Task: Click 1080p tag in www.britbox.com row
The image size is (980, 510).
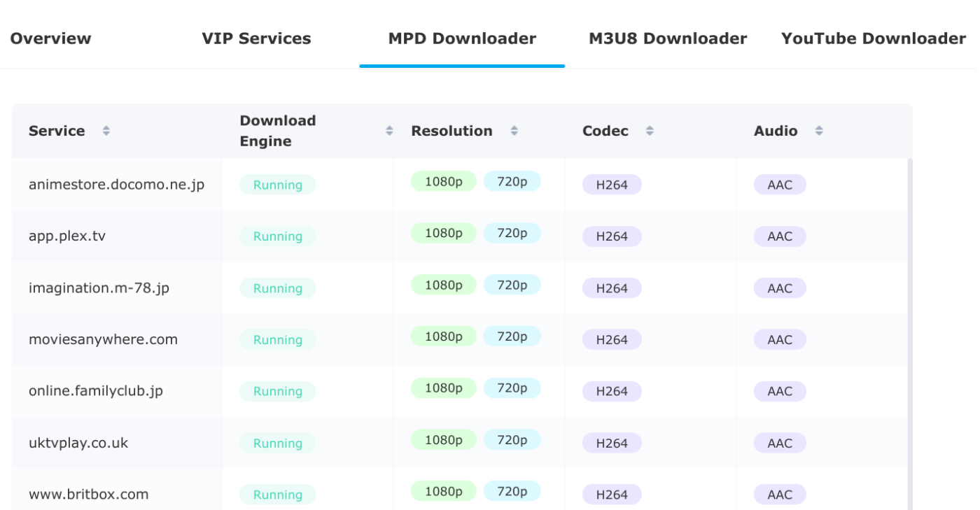Action: (x=444, y=491)
